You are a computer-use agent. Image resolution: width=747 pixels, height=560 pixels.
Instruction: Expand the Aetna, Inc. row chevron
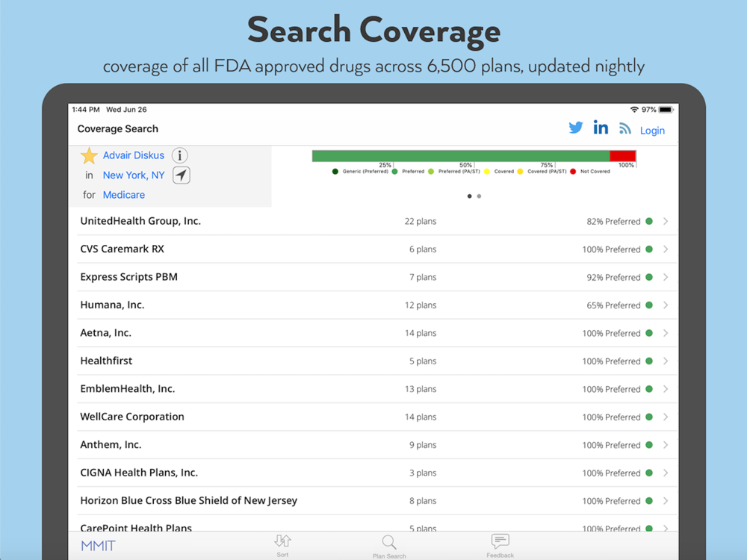pos(666,333)
